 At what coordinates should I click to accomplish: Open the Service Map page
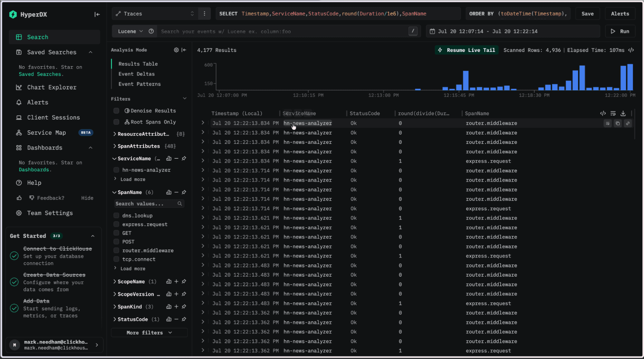click(x=46, y=133)
